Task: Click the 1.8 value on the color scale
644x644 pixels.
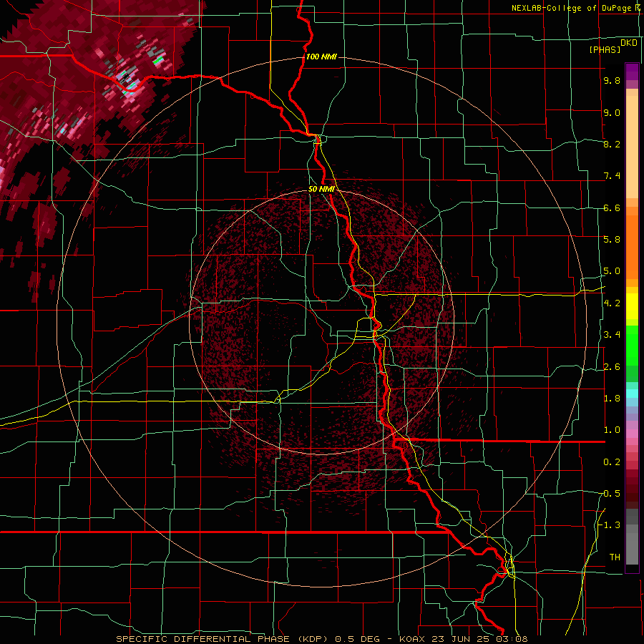Action: point(612,398)
